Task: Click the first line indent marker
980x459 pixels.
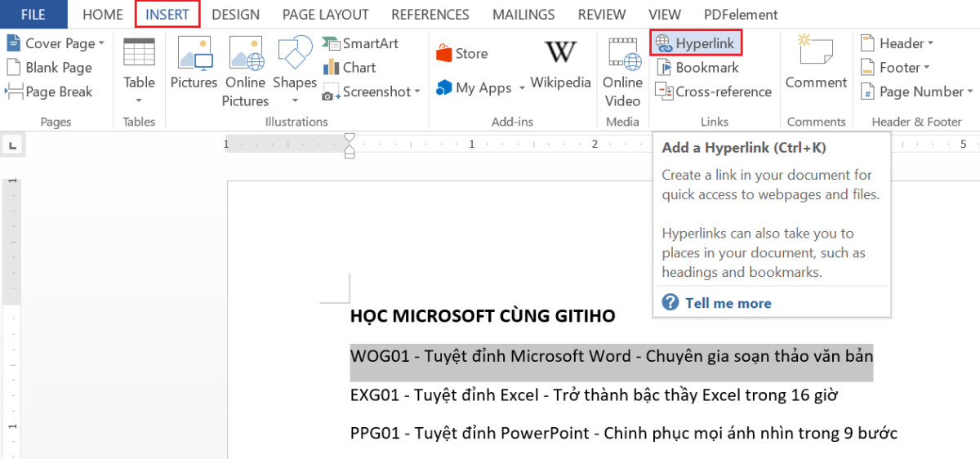Action: point(350,138)
